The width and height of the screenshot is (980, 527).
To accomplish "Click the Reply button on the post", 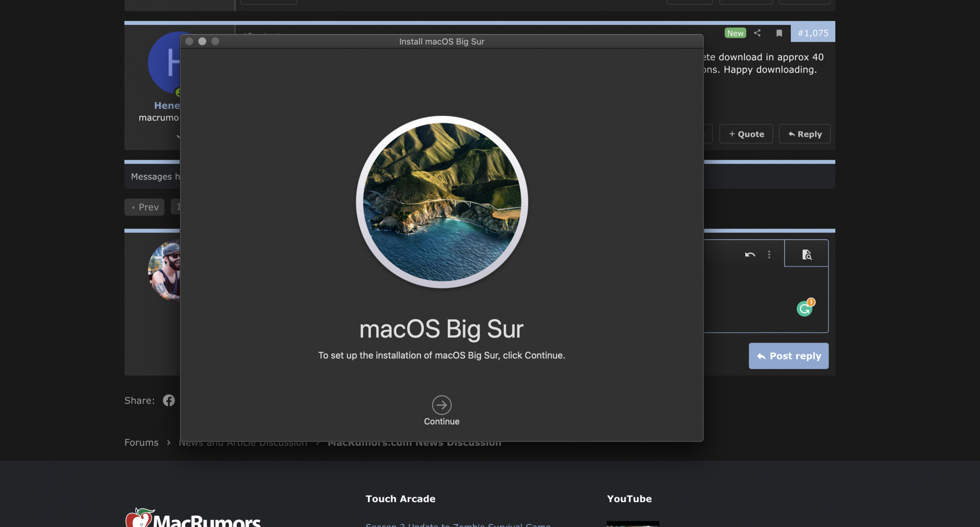I will tap(805, 134).
